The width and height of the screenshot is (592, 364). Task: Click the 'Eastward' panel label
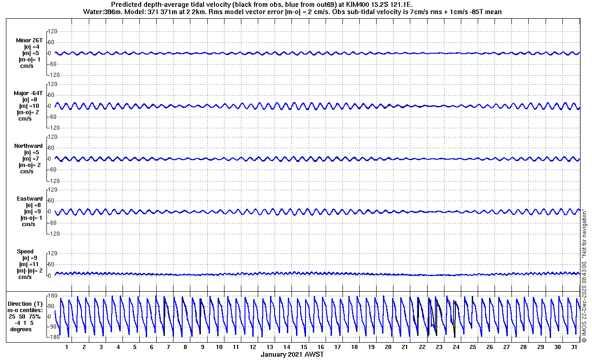coord(30,199)
